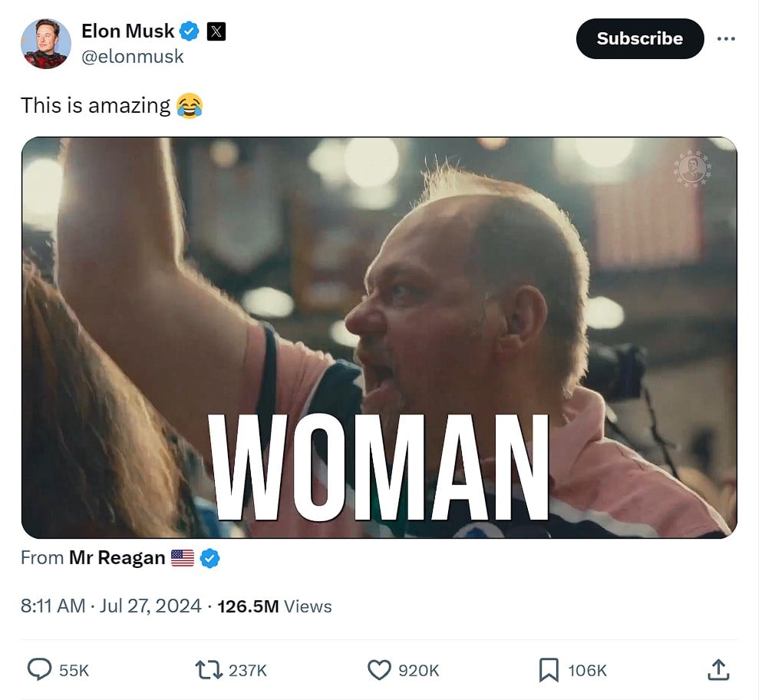Open the three-dot more options menu
The width and height of the screenshot is (765, 700).
726,38
